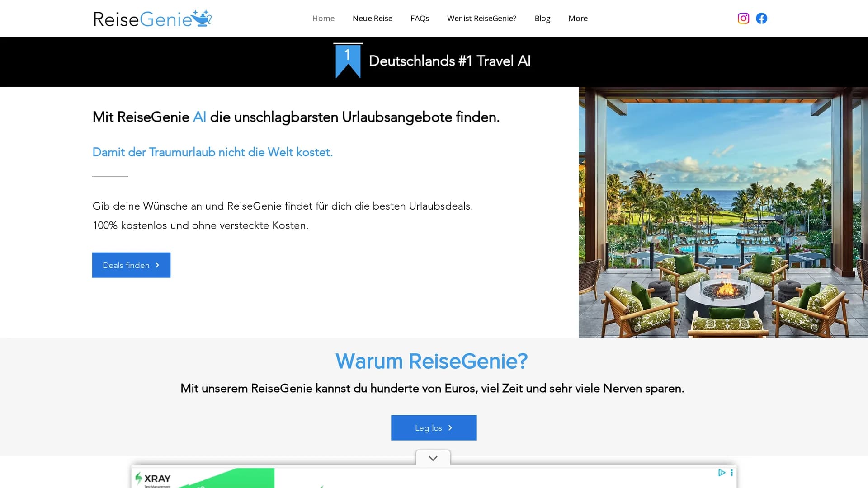Click the 100% kostenlos text line
The width and height of the screenshot is (868, 488).
point(200,225)
